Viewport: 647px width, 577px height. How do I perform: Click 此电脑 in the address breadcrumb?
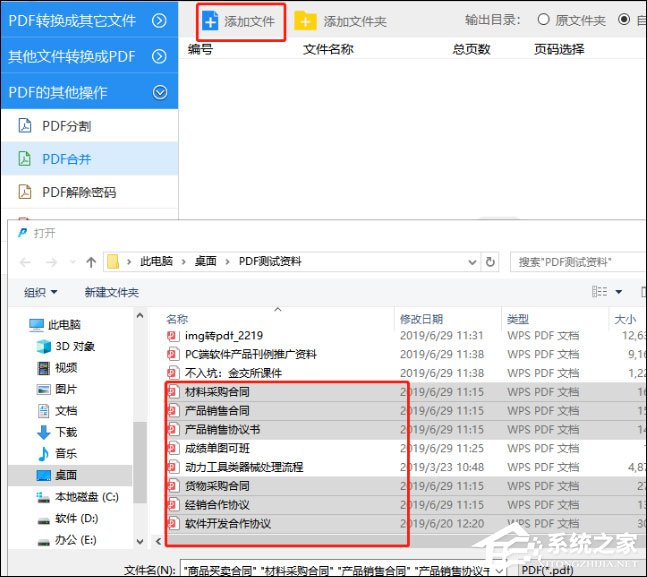[x=156, y=261]
